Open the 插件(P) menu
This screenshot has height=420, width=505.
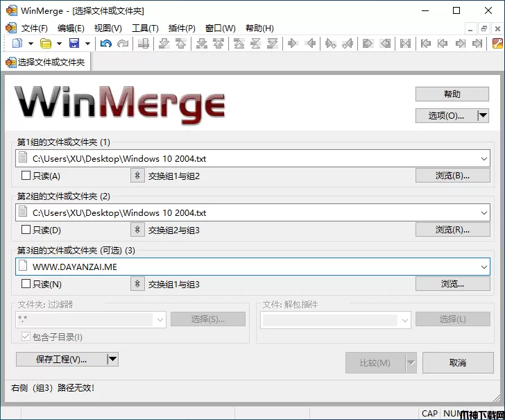click(182, 28)
